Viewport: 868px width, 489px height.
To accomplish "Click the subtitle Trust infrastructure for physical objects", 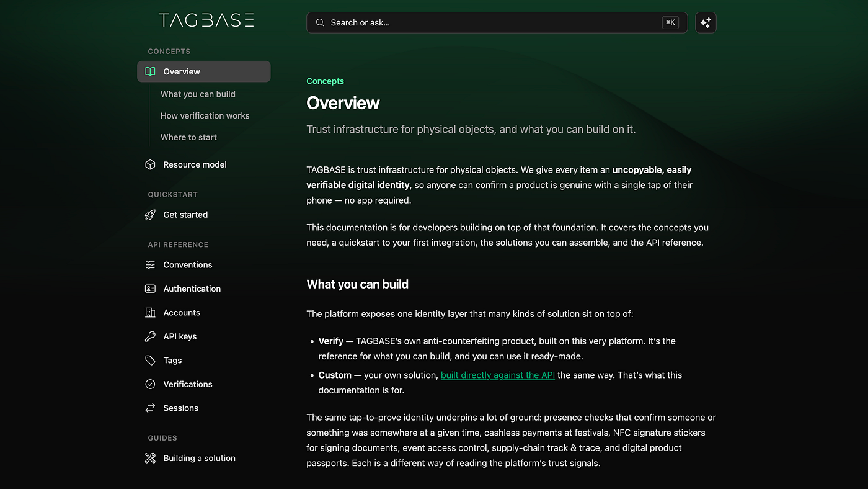I will click(471, 129).
